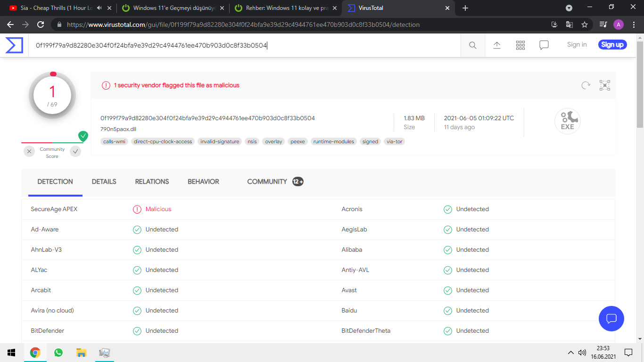This screenshot has height=362, width=644.
Task: Click the browser address bar URL
Action: (x=243, y=25)
